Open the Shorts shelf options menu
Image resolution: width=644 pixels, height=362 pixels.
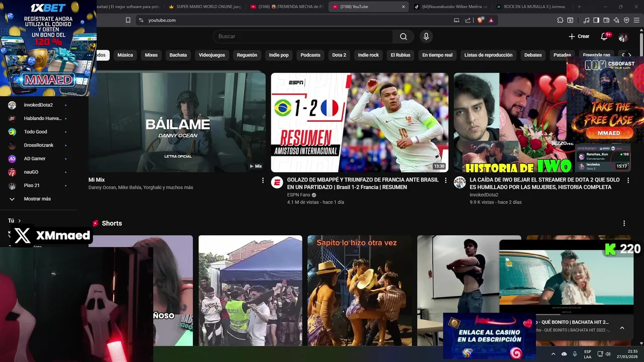624,223
